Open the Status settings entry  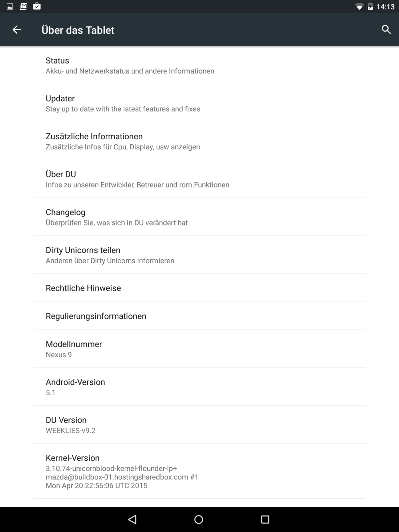199,66
